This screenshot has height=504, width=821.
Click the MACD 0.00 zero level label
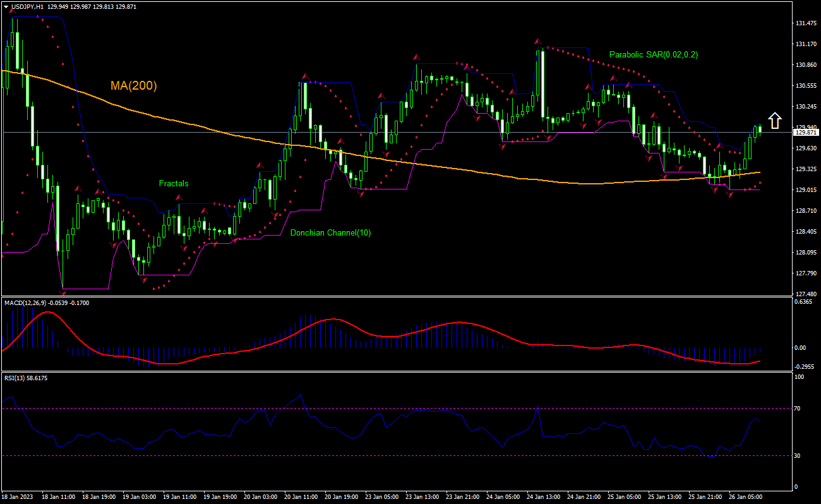(800, 348)
